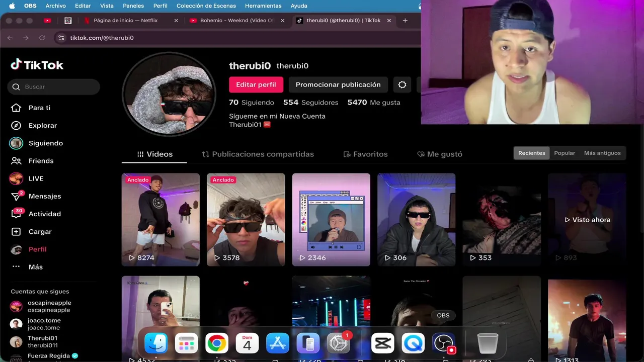Open the Archivo menu in OBS menu bar
This screenshot has height=362, width=644.
[55, 6]
